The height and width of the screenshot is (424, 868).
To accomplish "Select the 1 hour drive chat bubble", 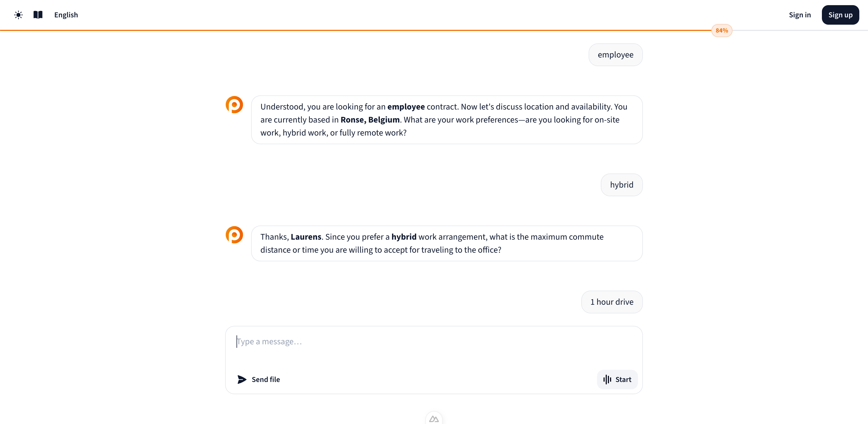I will point(612,302).
